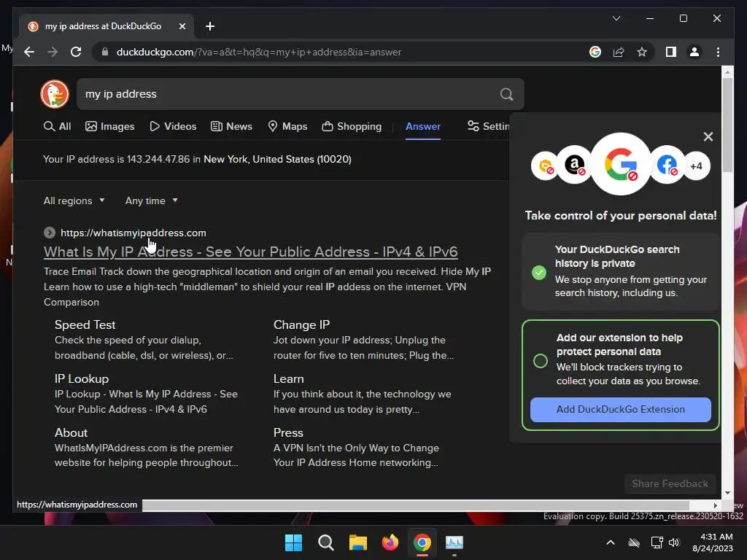Screen dimensions: 747x560
Task: Switch to the Maps tab
Action: [287, 126]
